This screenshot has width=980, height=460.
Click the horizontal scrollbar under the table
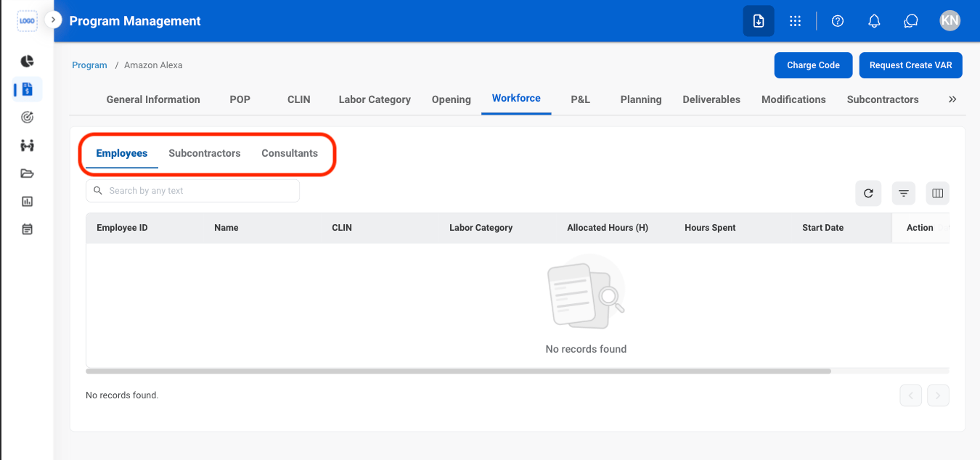pos(458,371)
